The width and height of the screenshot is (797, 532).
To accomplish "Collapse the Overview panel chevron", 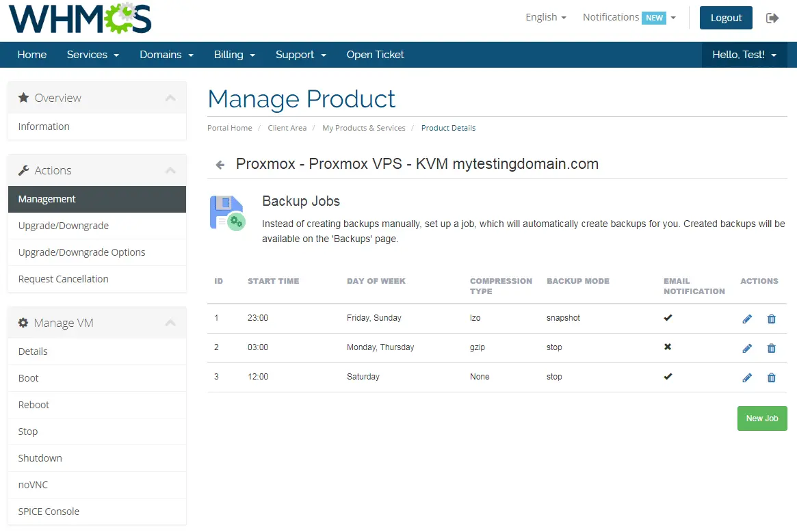I will point(170,98).
